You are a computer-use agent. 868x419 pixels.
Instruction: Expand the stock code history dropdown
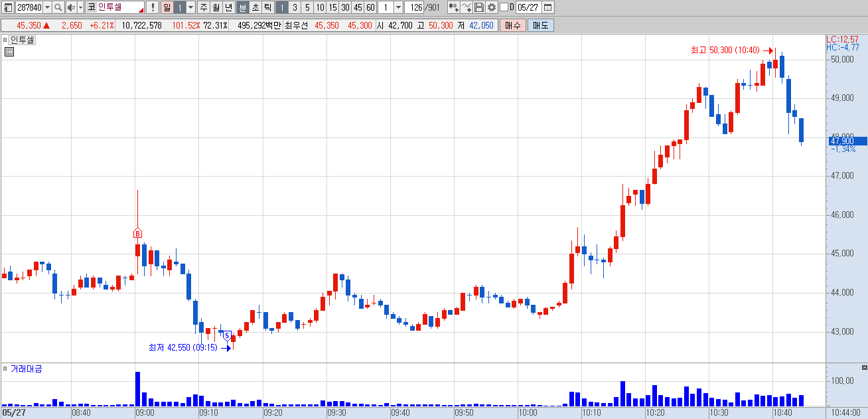pyautogui.click(x=47, y=7)
